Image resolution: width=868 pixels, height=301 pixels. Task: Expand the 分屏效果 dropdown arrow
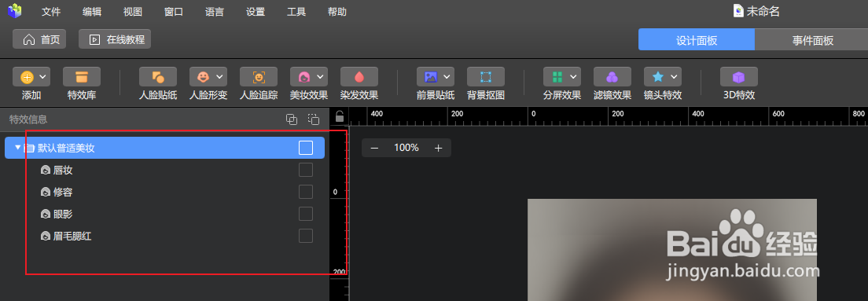(x=573, y=77)
